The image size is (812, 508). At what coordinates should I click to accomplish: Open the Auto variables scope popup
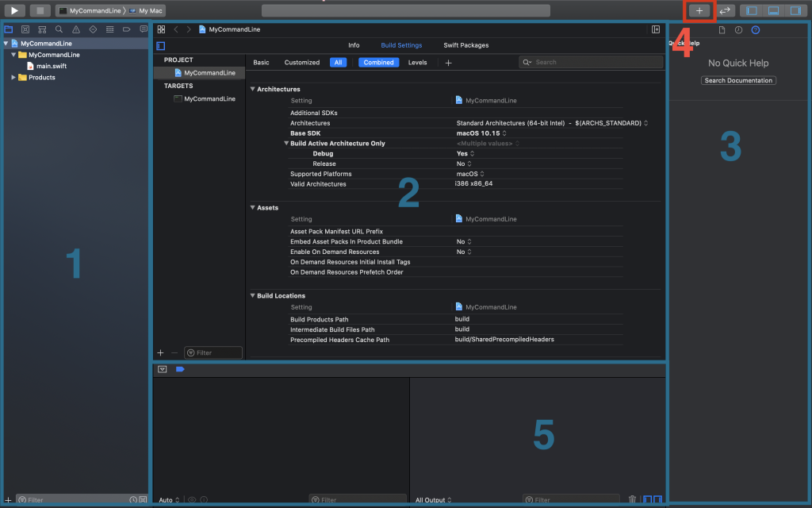tap(170, 500)
